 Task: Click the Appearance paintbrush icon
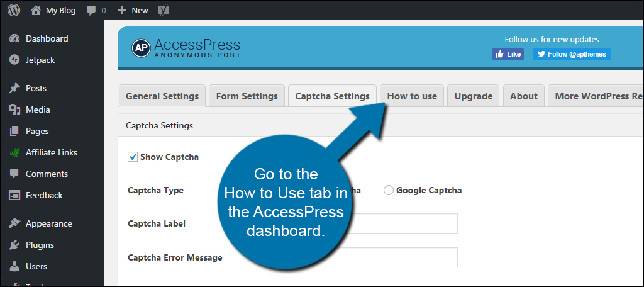point(14,223)
